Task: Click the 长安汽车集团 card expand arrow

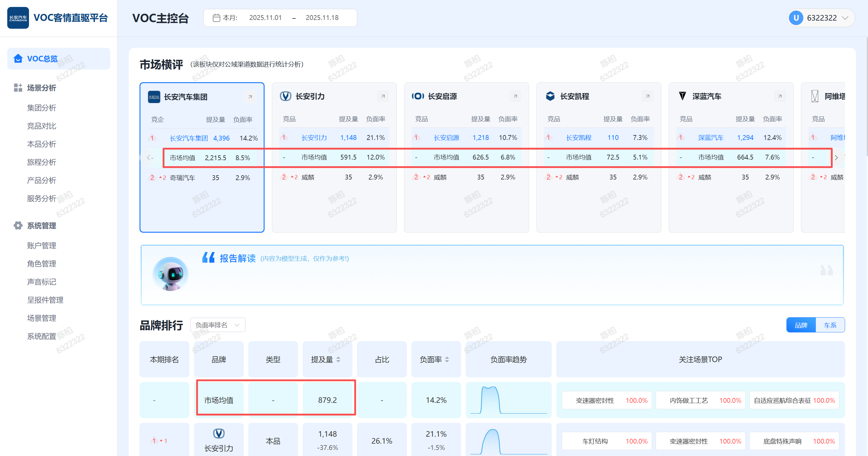Action: click(250, 97)
